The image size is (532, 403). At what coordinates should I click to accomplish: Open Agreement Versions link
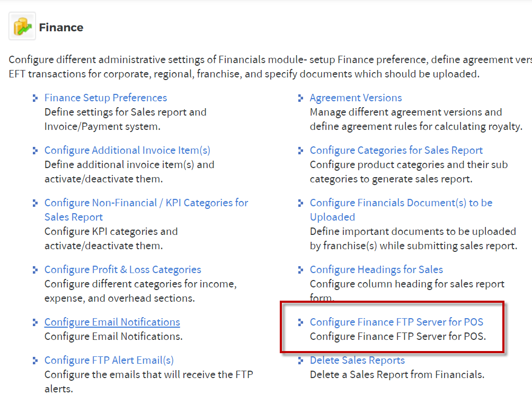(356, 98)
